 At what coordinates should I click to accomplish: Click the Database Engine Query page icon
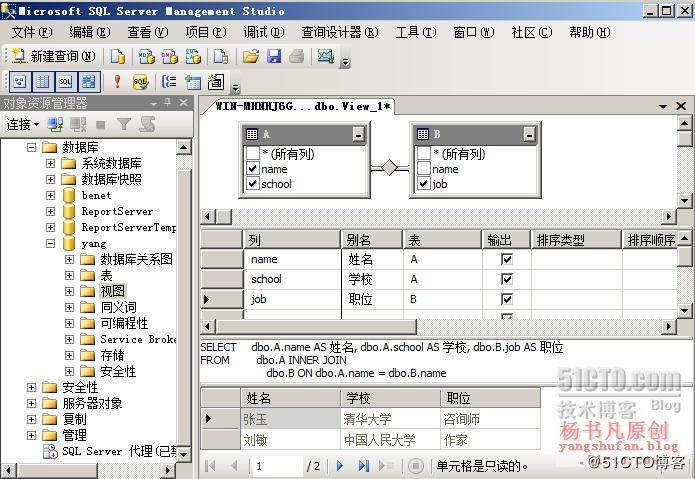117,56
